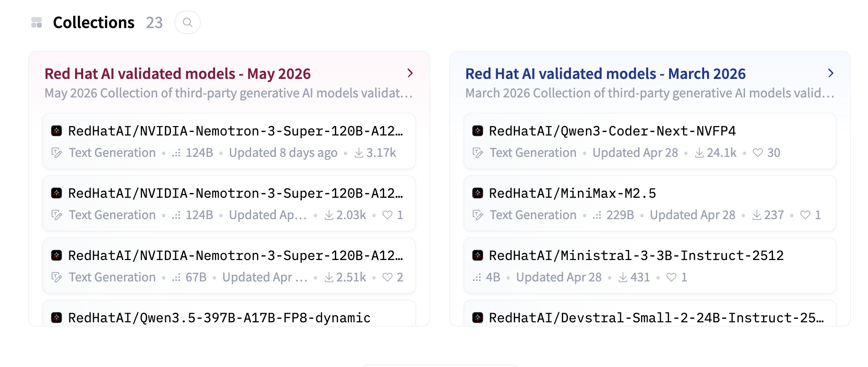The width and height of the screenshot is (868, 367).
Task: Click the download icon beside 24.1k
Action: click(699, 153)
